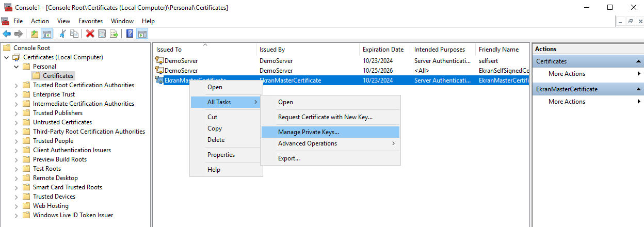644x227 pixels.
Task: Click the Back arrow in toolbar
Action: [x=7, y=34]
